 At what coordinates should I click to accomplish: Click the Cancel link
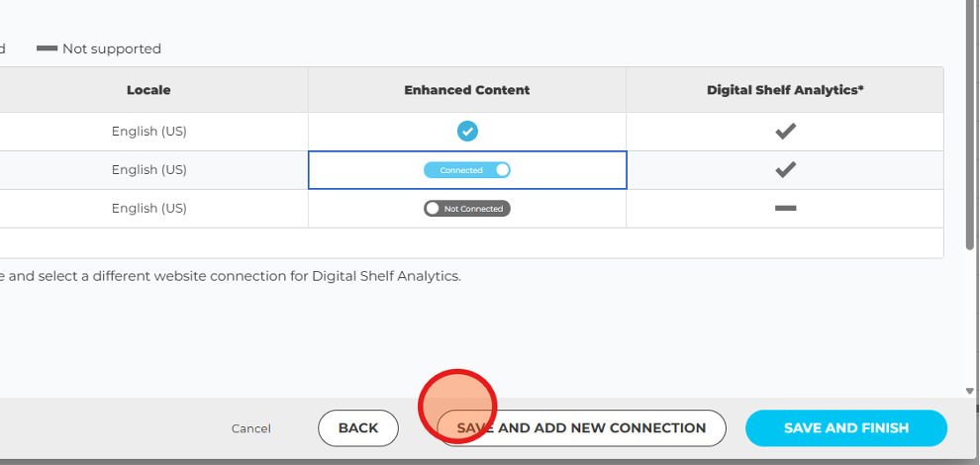coord(251,428)
